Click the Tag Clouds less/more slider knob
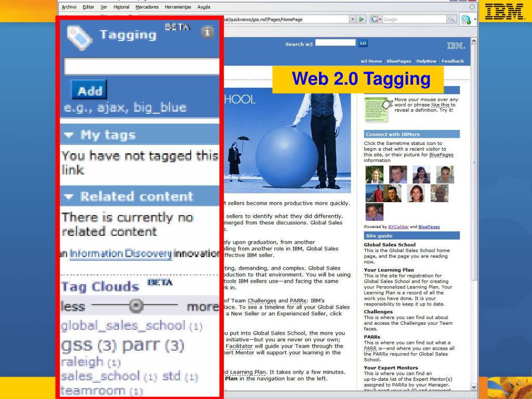Screen dimensions: 532x399 [137, 305]
